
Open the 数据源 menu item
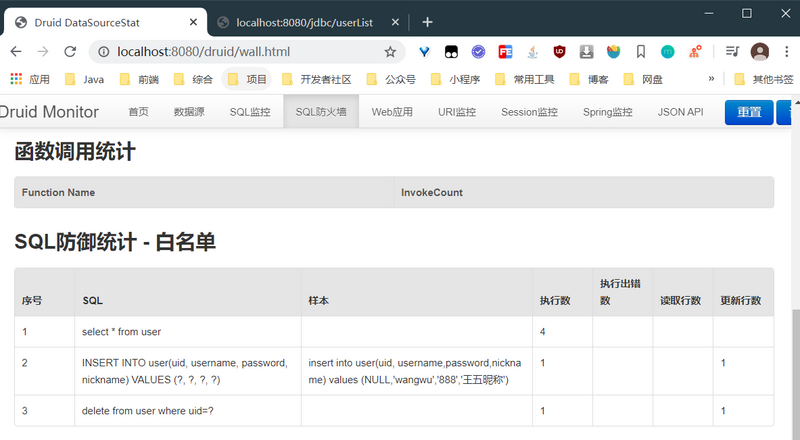coord(189,112)
